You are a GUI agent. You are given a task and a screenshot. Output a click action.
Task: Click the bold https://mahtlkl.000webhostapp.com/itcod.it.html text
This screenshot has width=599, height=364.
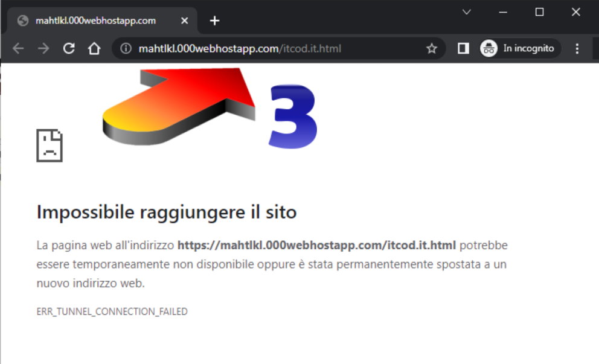pyautogui.click(x=316, y=245)
